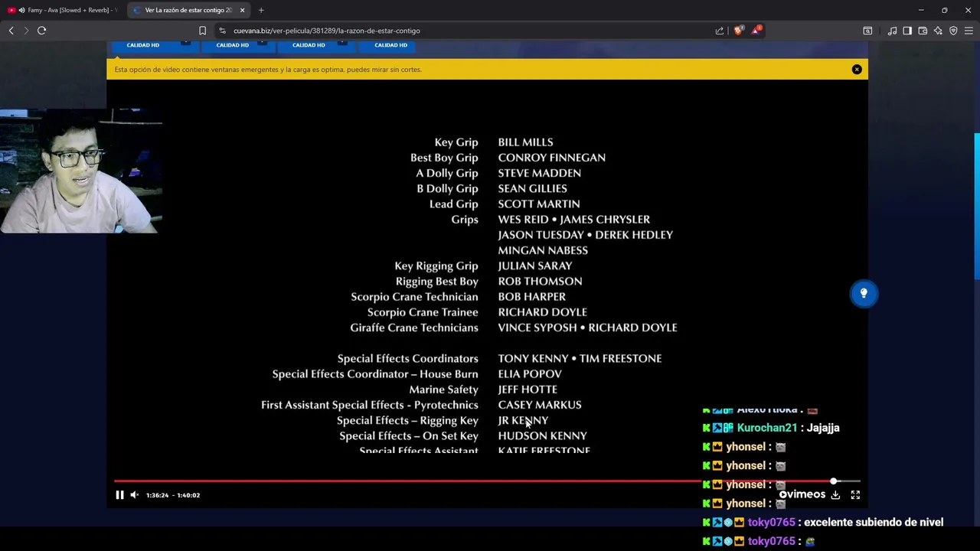The height and width of the screenshot is (551, 980).
Task: Reload the cuevana page
Action: click(41, 31)
